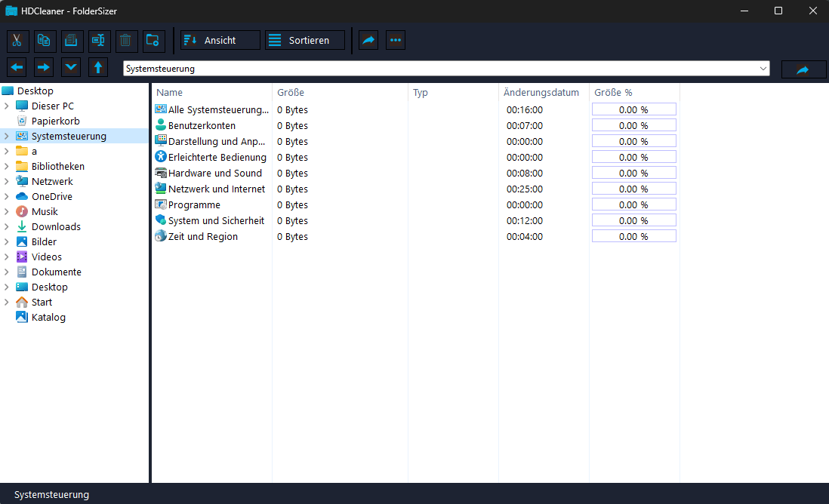Open the recent locations down-arrow button
The width and height of the screenshot is (829, 504).
(x=71, y=67)
